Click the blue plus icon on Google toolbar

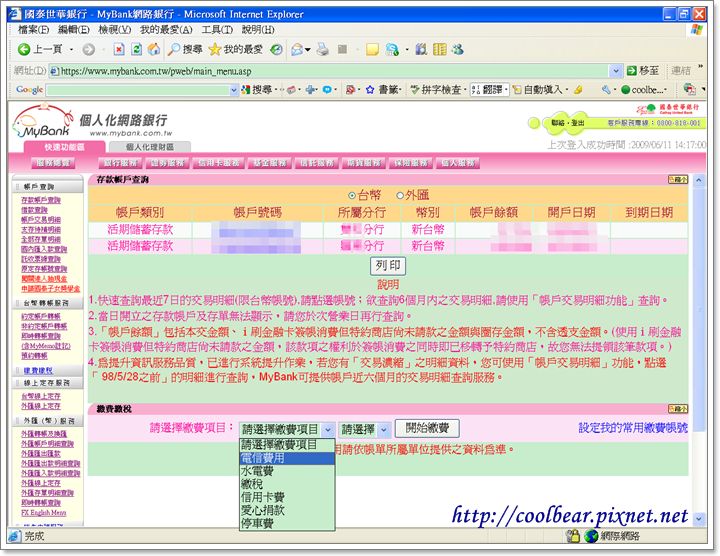pos(311,90)
